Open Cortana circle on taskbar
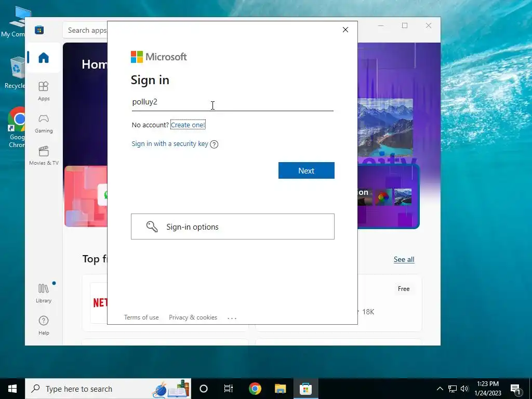Screen dimensions: 532x399 (x=204, y=389)
